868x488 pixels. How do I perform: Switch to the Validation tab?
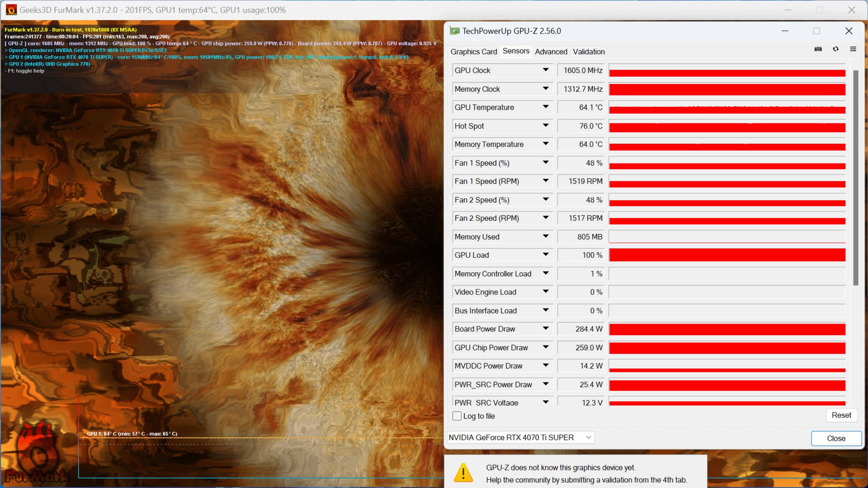589,51
